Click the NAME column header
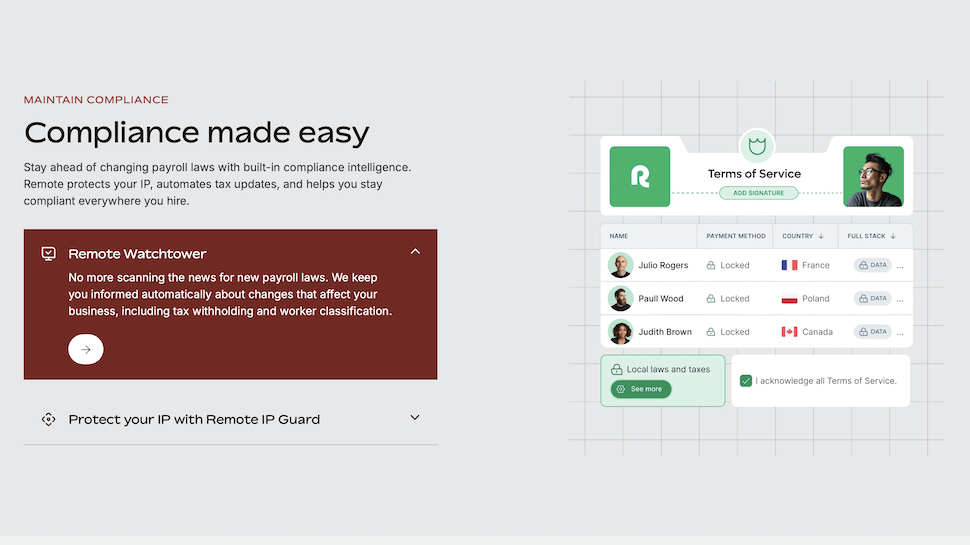Image resolution: width=970 pixels, height=545 pixels. [619, 236]
